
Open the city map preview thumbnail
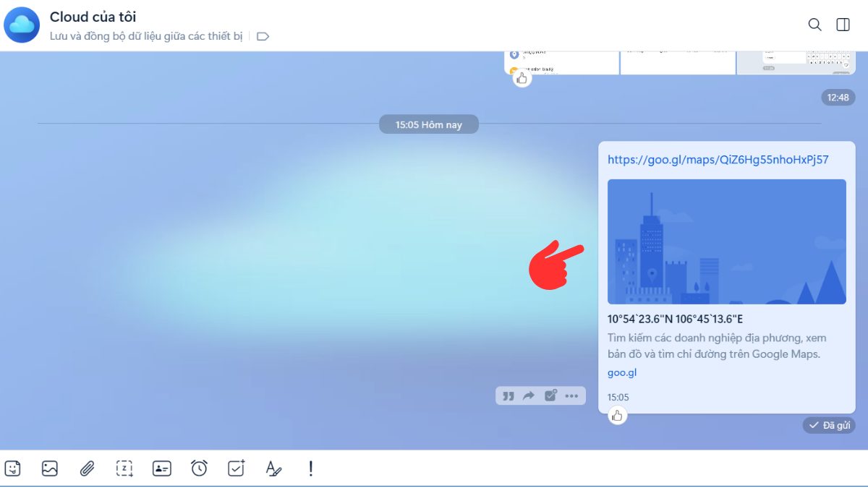pos(726,241)
